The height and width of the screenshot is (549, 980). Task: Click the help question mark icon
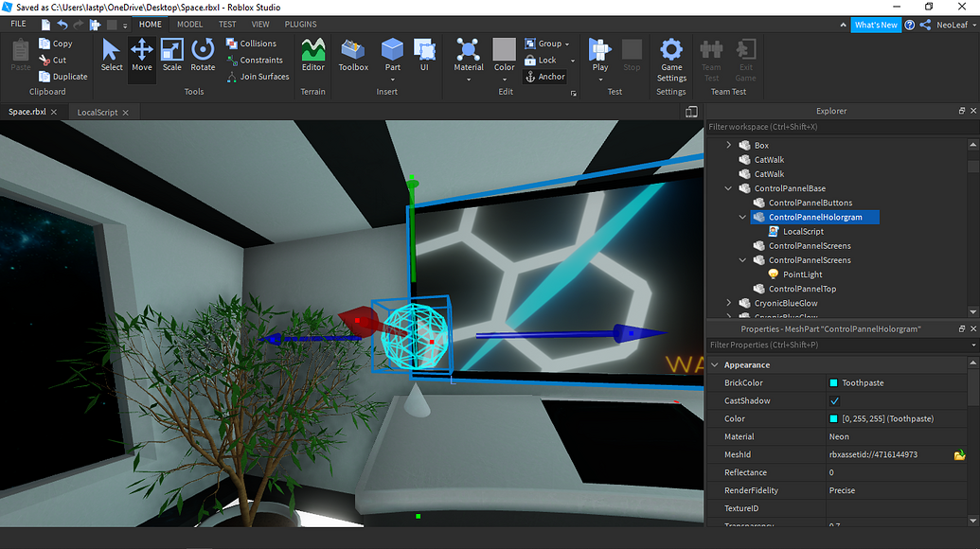(x=910, y=25)
